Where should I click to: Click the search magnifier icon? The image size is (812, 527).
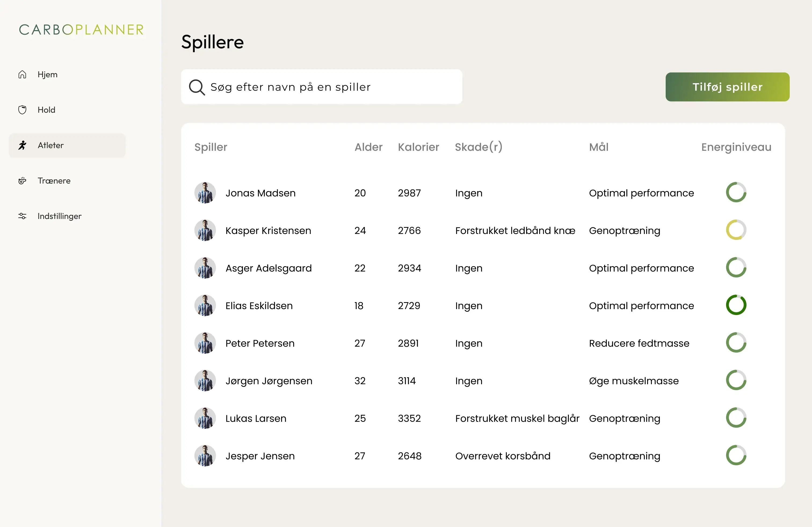196,87
